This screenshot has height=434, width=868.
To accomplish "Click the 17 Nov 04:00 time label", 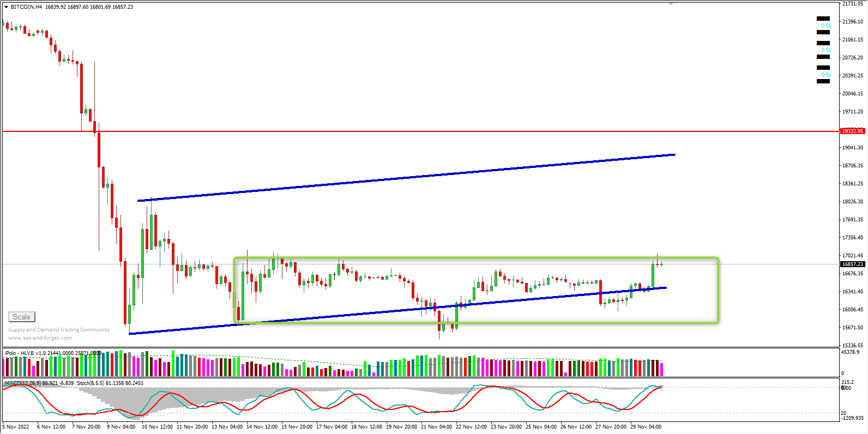I will (x=331, y=427).
